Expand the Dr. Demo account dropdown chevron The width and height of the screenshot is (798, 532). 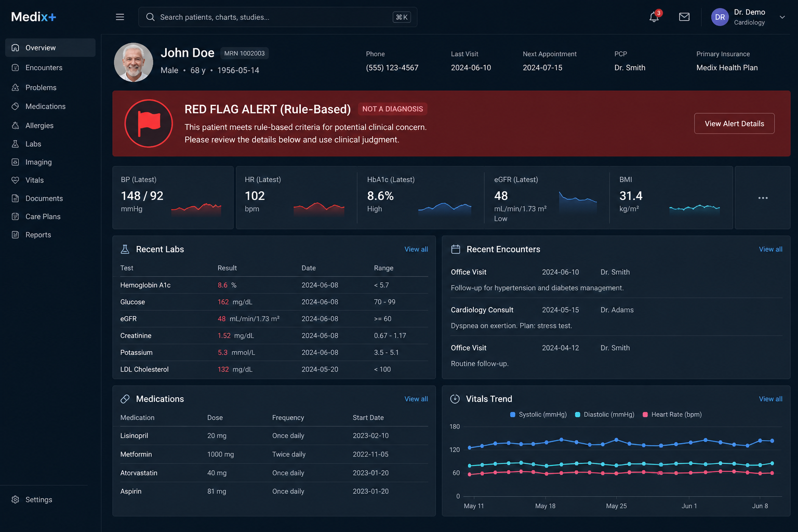[x=782, y=17]
